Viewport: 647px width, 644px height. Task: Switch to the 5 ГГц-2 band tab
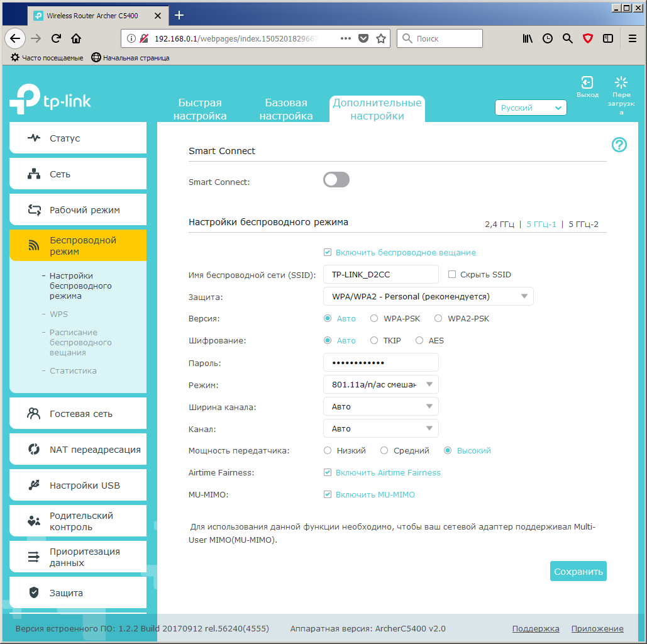tap(583, 224)
